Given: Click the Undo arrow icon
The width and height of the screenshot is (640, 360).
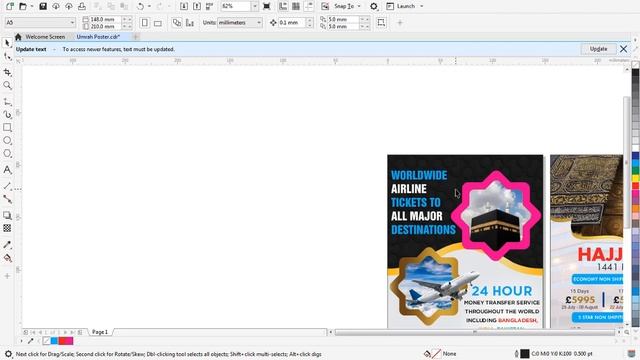Looking at the screenshot, I should pyautogui.click(x=140, y=6).
